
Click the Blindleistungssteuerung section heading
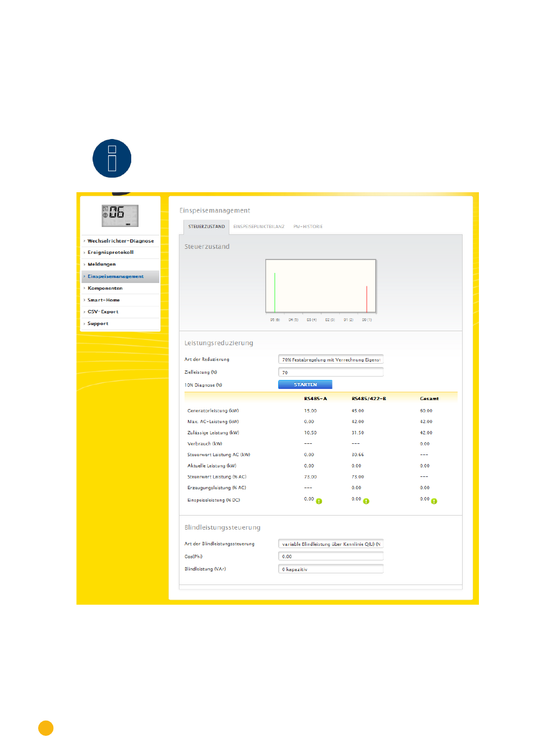coord(222,527)
